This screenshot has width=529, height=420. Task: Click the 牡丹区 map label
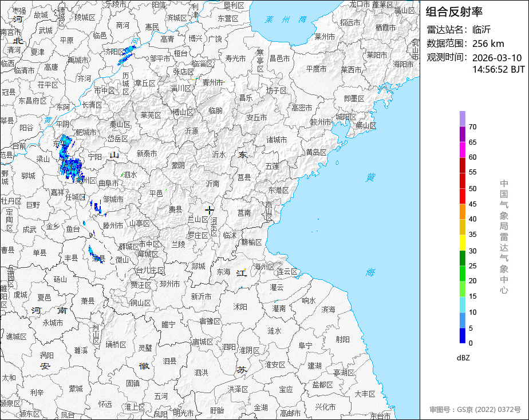[x=11, y=201]
